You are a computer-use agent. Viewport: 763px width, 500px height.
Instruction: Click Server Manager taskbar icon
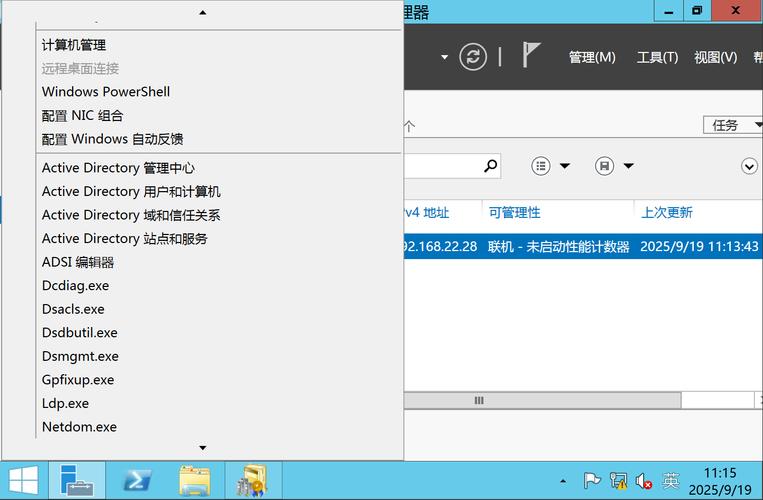pyautogui.click(x=77, y=480)
